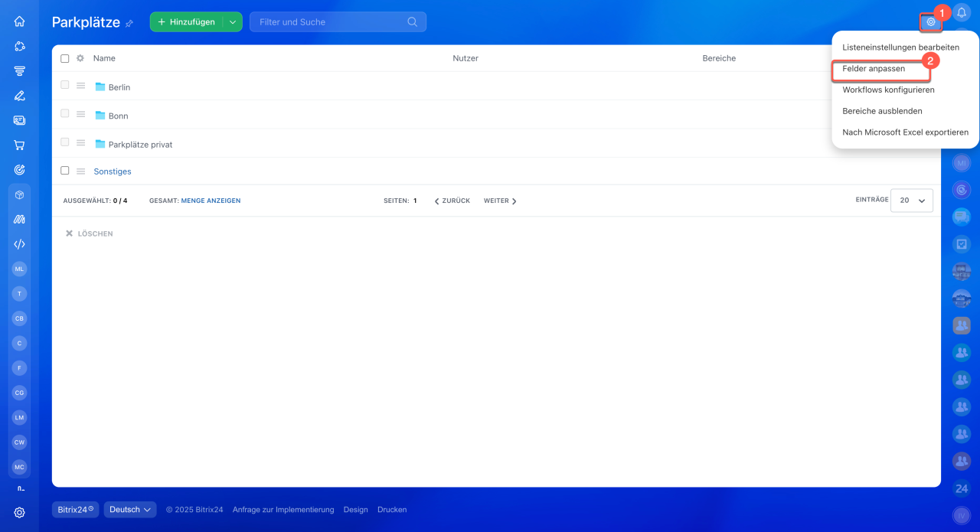The height and width of the screenshot is (532, 980).
Task: Toggle the select-all checkbox in header
Action: pyautogui.click(x=65, y=58)
